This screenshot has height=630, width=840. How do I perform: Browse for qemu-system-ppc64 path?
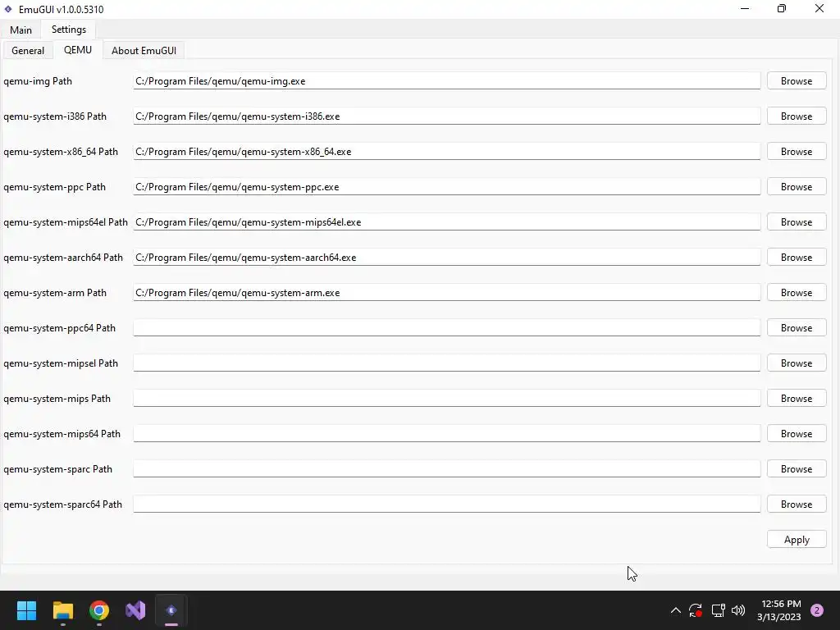(796, 328)
